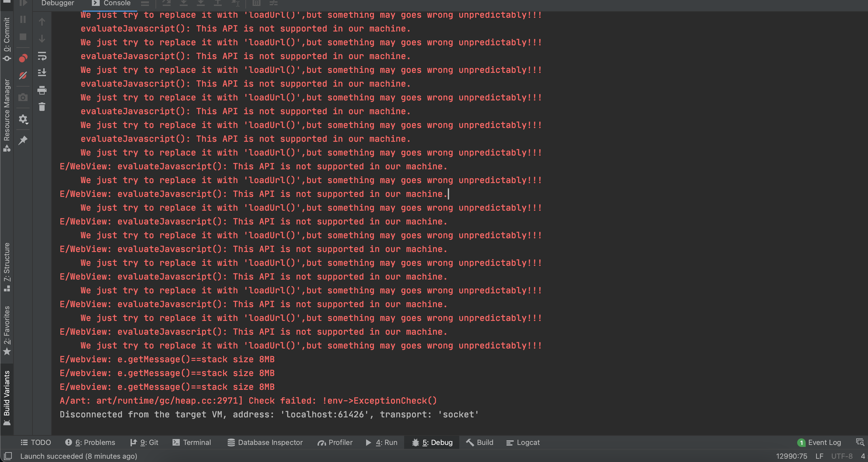
Task: Open the 9: Git tool window
Action: 144,442
